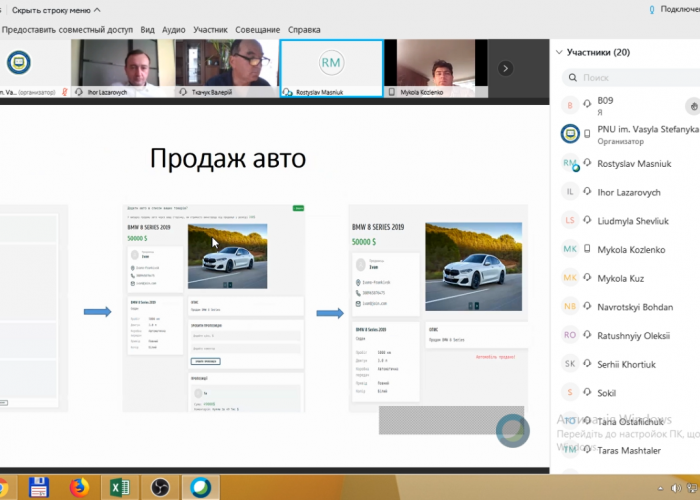700x500 pixels.
Task: Open Предоставить совместный доступ menu
Action: point(67,30)
